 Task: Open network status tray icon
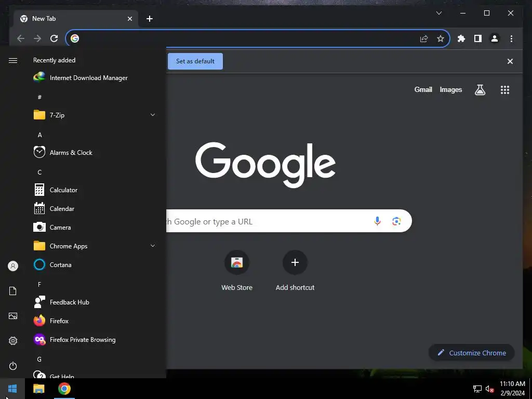(x=477, y=389)
